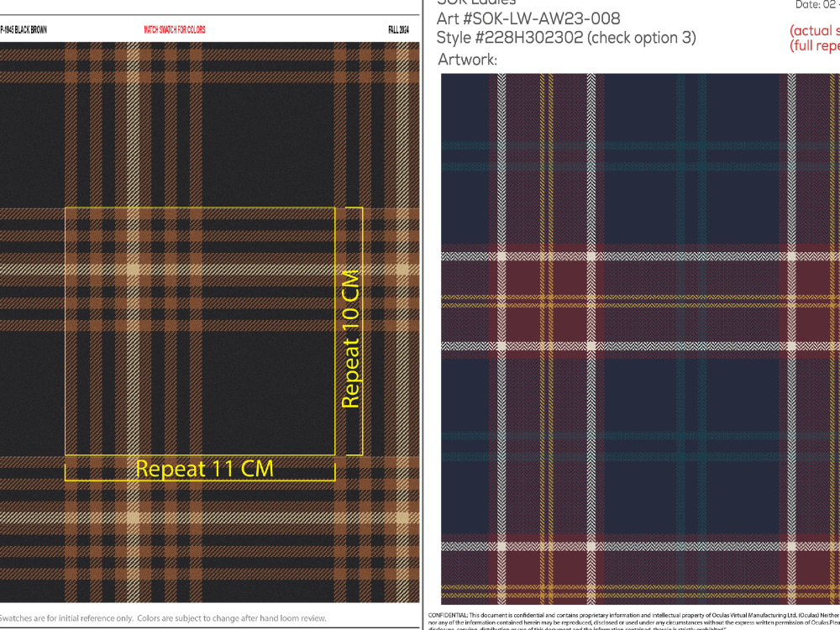The image size is (840, 630).
Task: Click the red '(full repe' note beside Style number
Action: coord(814,45)
